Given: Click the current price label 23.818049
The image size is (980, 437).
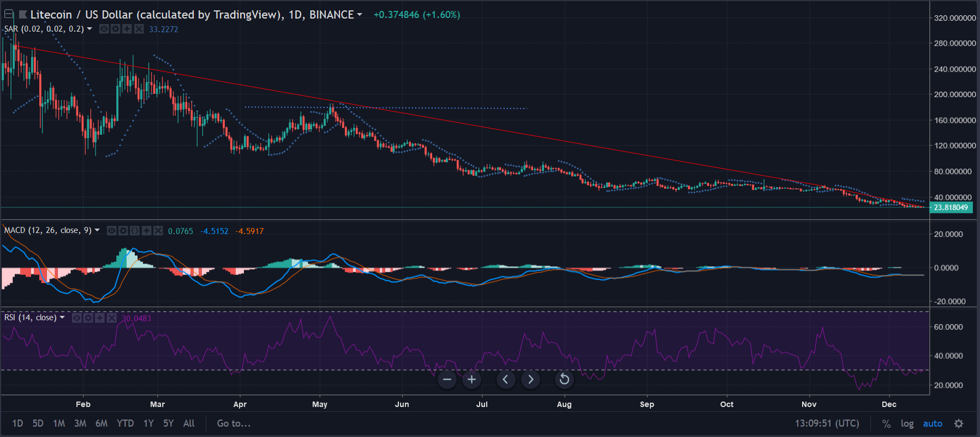Looking at the screenshot, I should [x=951, y=207].
